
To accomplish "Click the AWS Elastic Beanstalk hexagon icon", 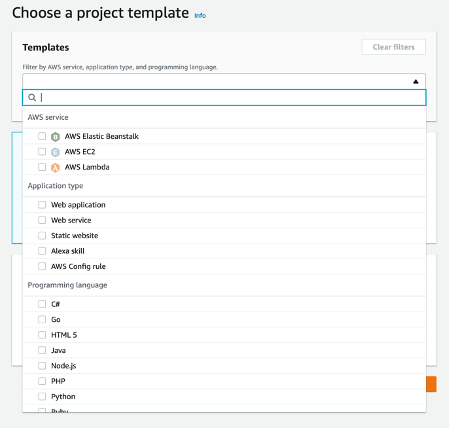I will tap(55, 137).
